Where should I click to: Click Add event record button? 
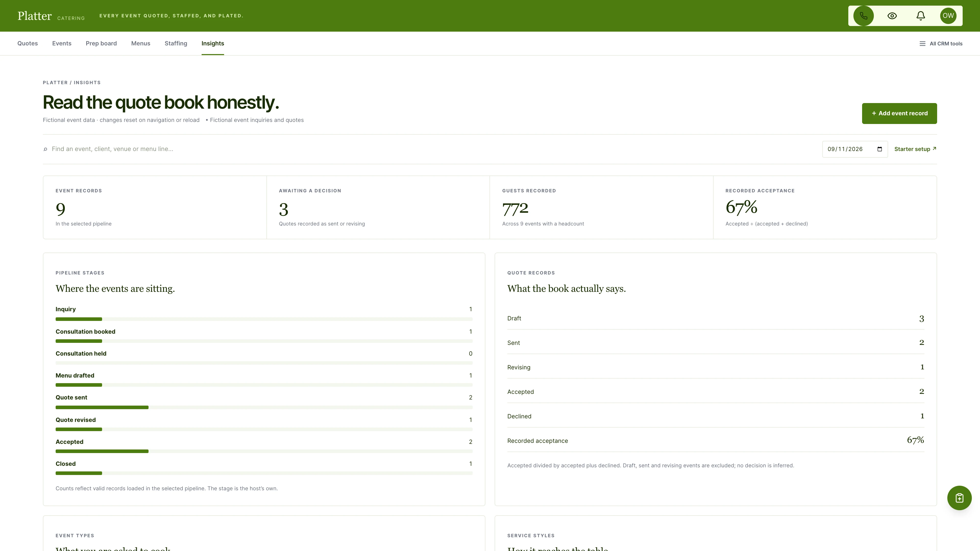click(899, 113)
